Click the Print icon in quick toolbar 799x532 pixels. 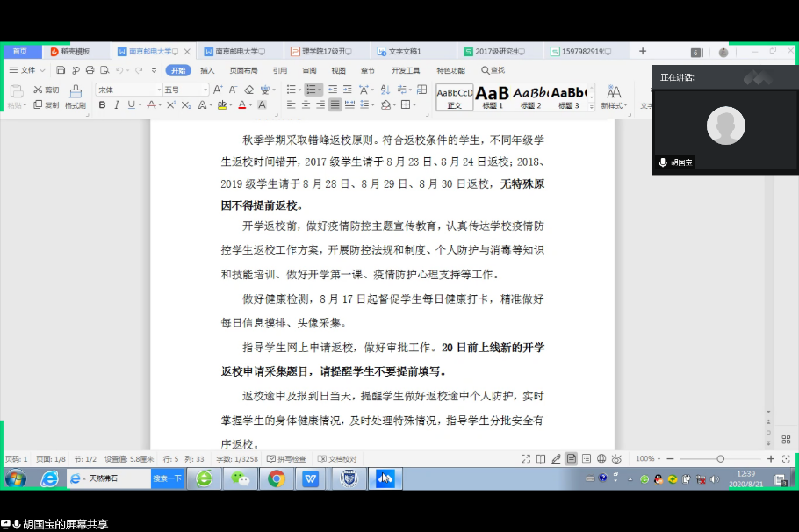pyautogui.click(x=89, y=70)
